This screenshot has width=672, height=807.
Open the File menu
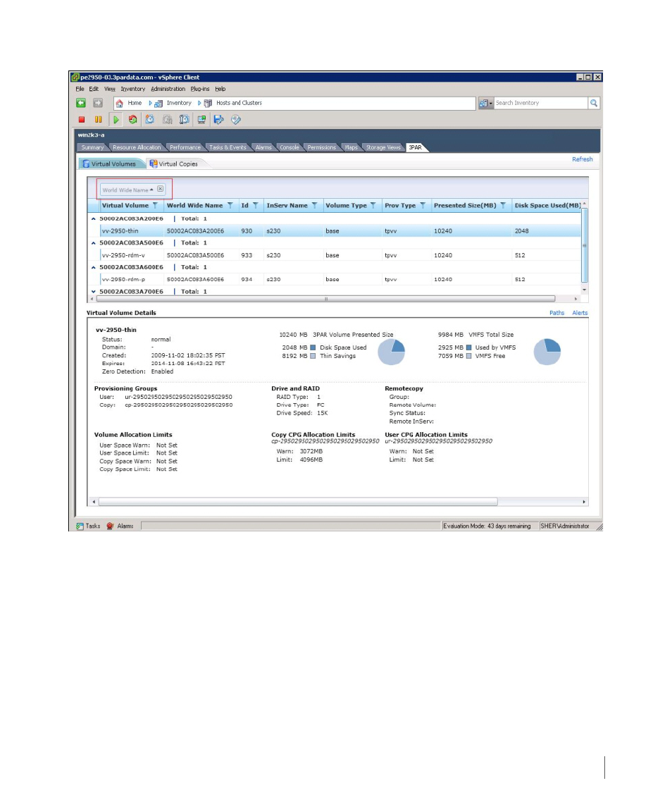(80, 89)
